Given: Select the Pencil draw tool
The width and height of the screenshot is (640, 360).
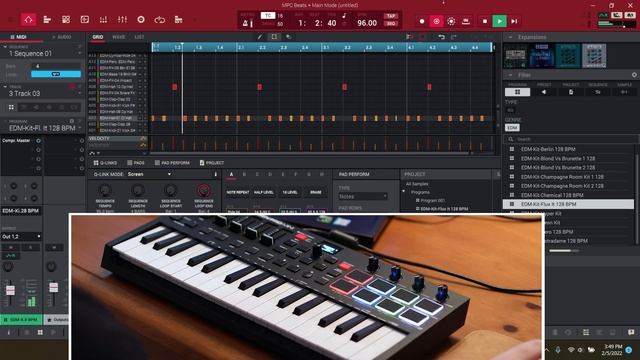Looking at the screenshot, I should pyautogui.click(x=260, y=37).
